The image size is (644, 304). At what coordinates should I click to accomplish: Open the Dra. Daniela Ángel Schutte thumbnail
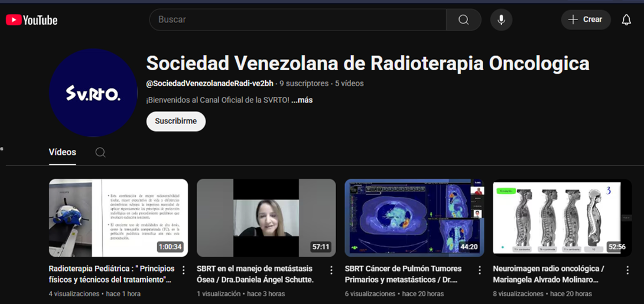click(266, 218)
